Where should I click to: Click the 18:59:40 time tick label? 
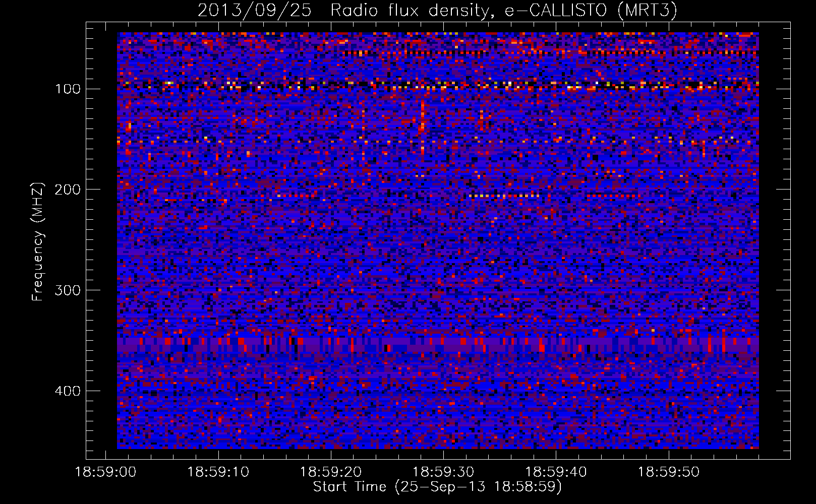tap(556, 472)
